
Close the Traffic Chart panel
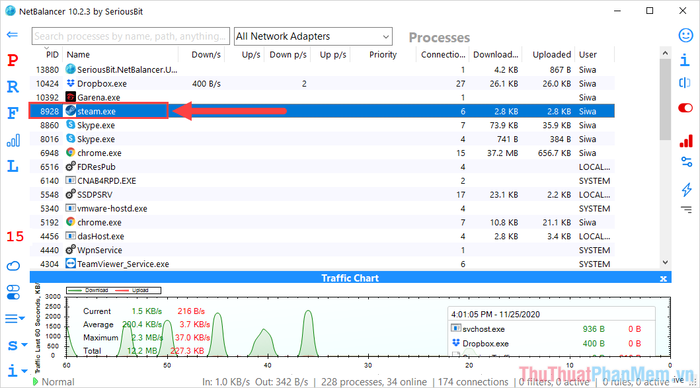coord(663,278)
